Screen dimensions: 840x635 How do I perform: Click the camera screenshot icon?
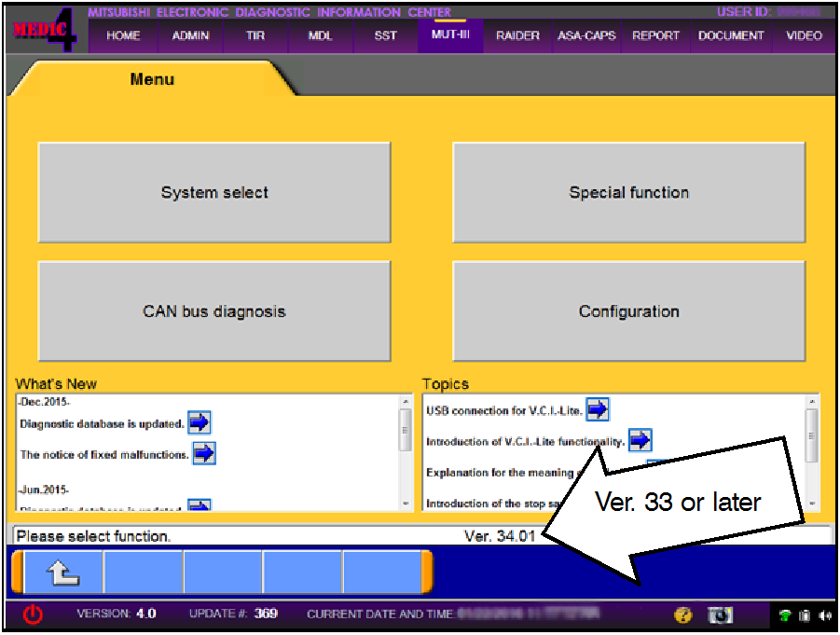tap(720, 614)
